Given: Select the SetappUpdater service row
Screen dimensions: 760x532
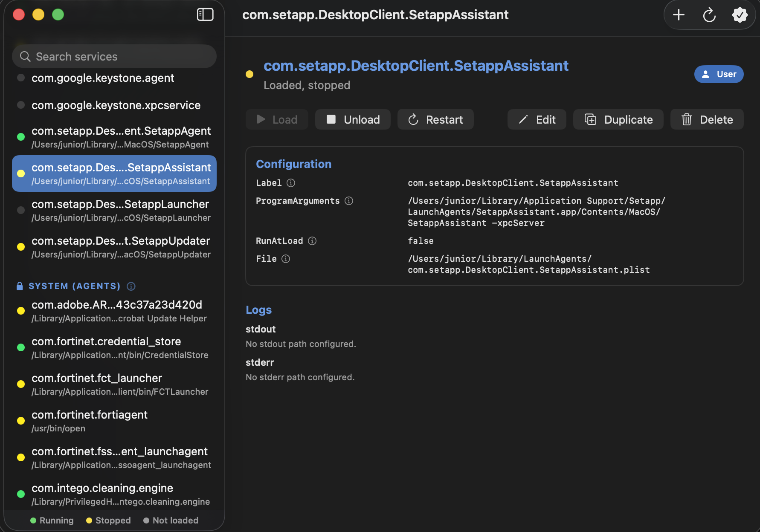Looking at the screenshot, I should click(x=114, y=247).
